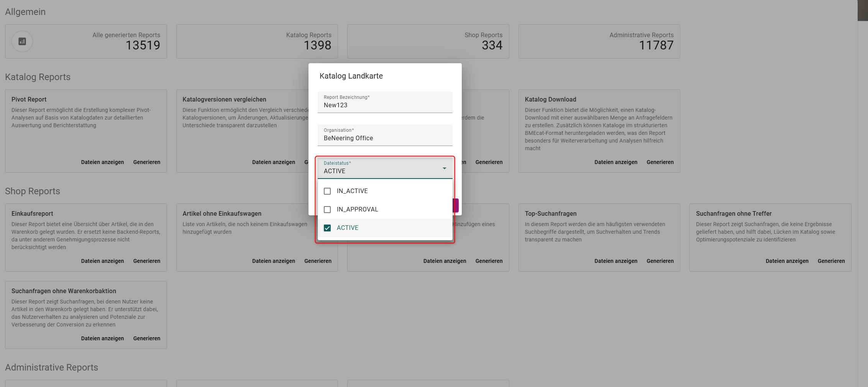Generate the Pivot Report
This screenshot has height=387, width=868.
click(147, 162)
